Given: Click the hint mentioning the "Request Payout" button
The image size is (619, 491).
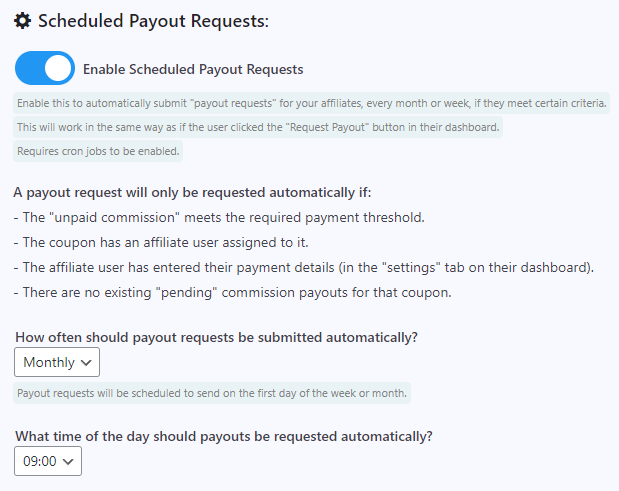Looking at the screenshot, I should (258, 127).
